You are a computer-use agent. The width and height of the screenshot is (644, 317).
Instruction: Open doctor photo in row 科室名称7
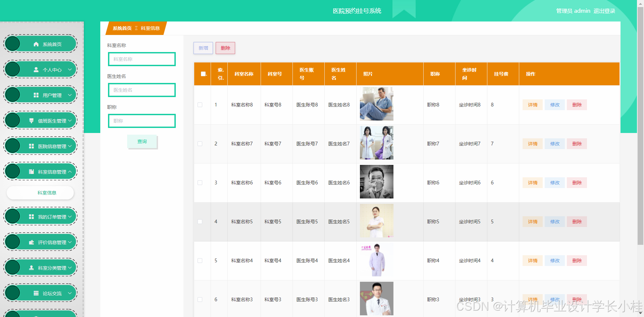pos(377,143)
